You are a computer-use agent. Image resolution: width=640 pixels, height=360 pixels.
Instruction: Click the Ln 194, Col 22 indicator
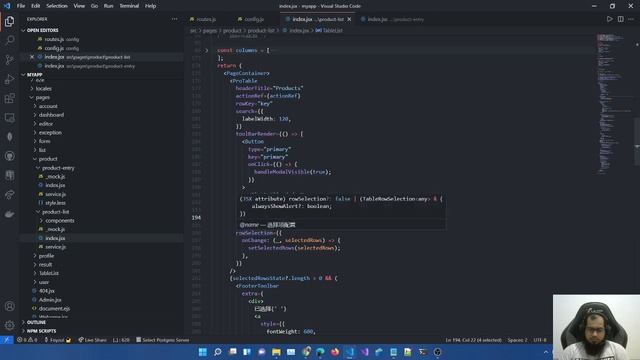click(473, 340)
